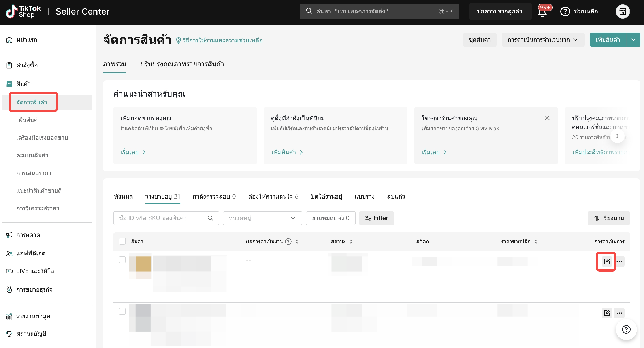
Task: Switch to ปรับปรุงคุณภาพรายการสินค้า tab
Action: pos(182,64)
